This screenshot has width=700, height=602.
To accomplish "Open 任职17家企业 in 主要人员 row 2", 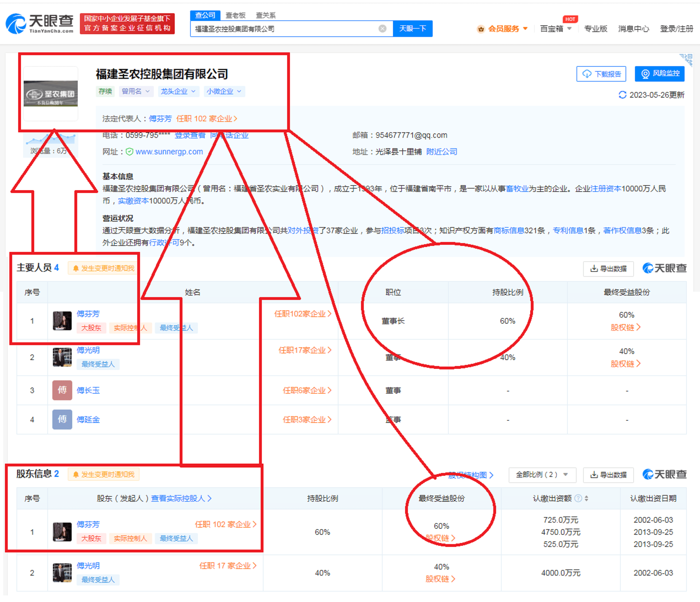I will coord(305,350).
